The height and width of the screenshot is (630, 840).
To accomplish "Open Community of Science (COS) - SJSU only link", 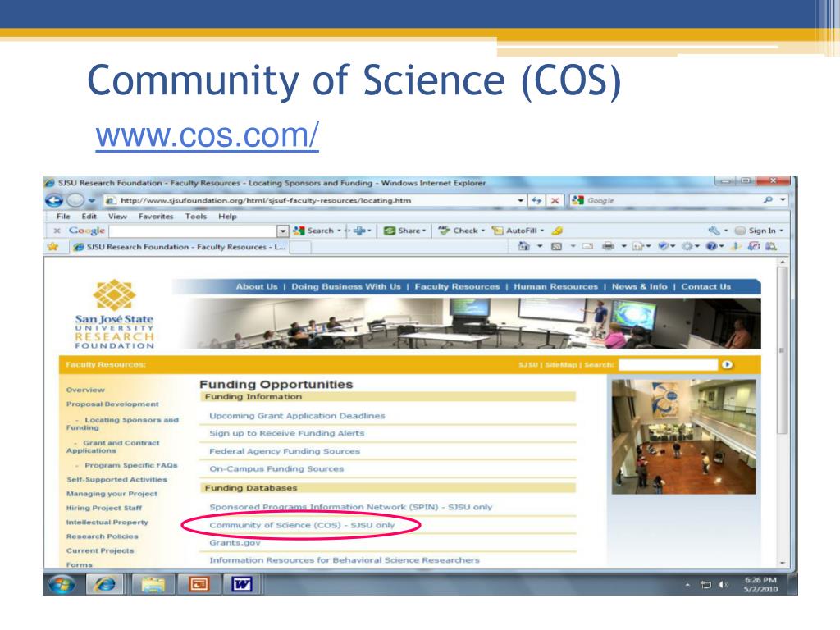I will tap(302, 525).
